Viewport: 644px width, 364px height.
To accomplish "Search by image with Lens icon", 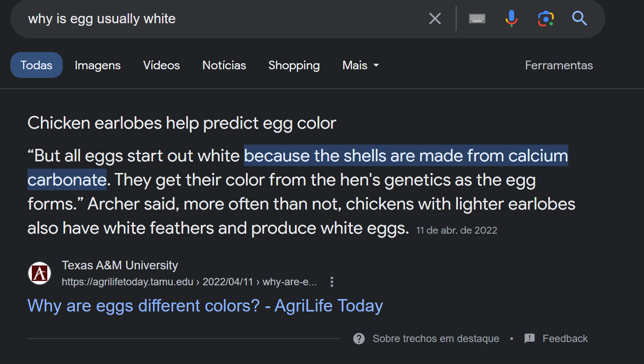I will [x=546, y=19].
